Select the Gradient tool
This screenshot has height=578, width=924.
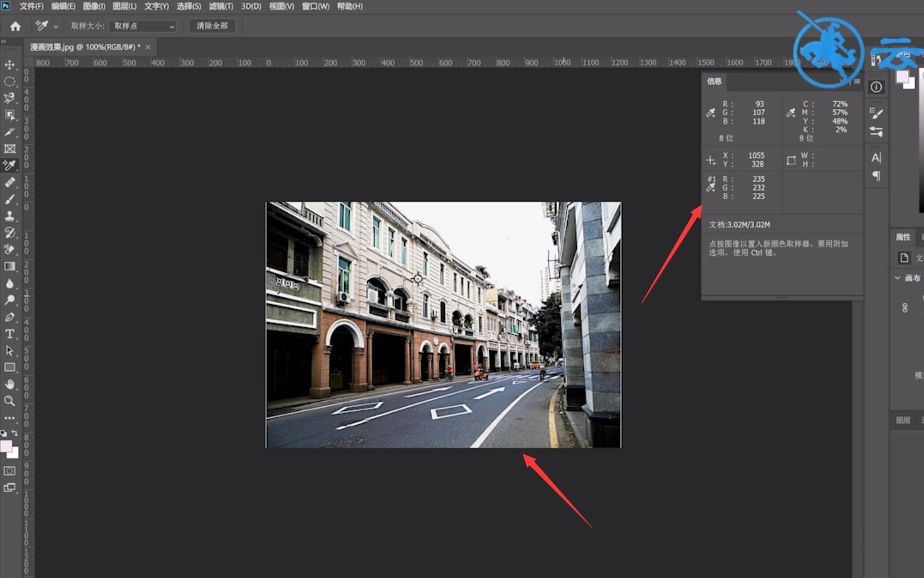pyautogui.click(x=10, y=266)
